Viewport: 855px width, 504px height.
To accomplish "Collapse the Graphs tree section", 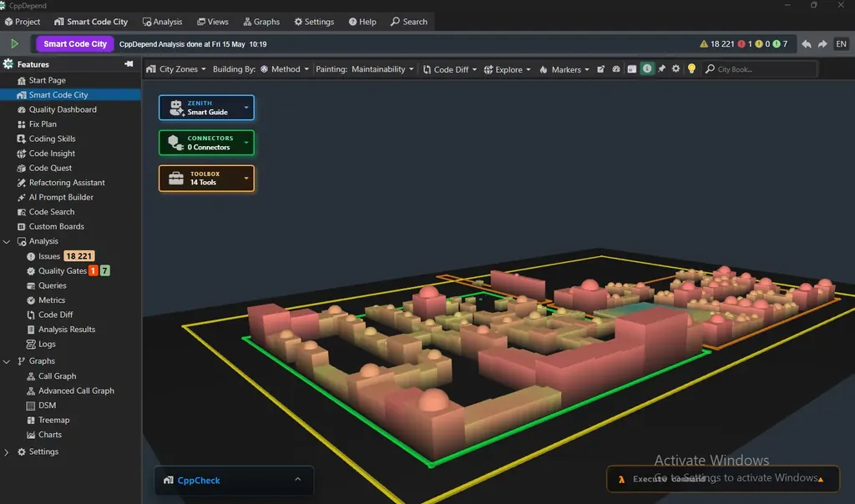I will pyautogui.click(x=7, y=361).
